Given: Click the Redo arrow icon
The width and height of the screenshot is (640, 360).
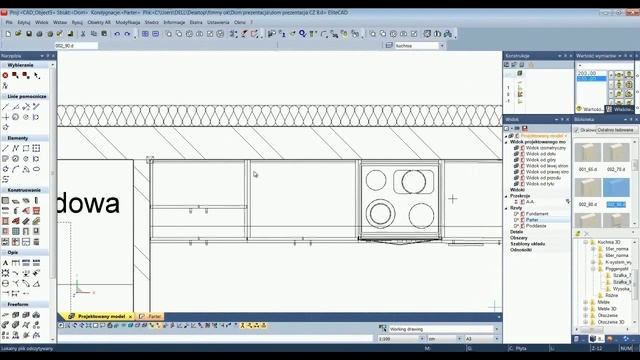Looking at the screenshot, I should 127,34.
